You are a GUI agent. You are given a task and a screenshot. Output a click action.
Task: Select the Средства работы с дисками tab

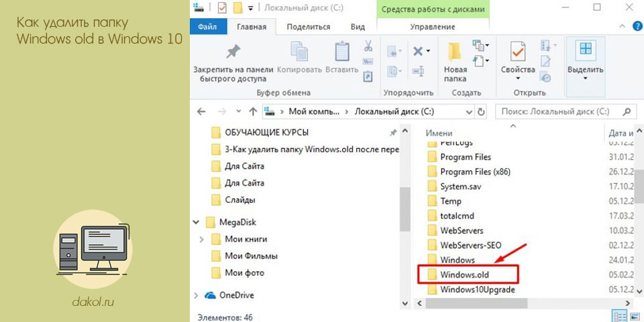[433, 9]
